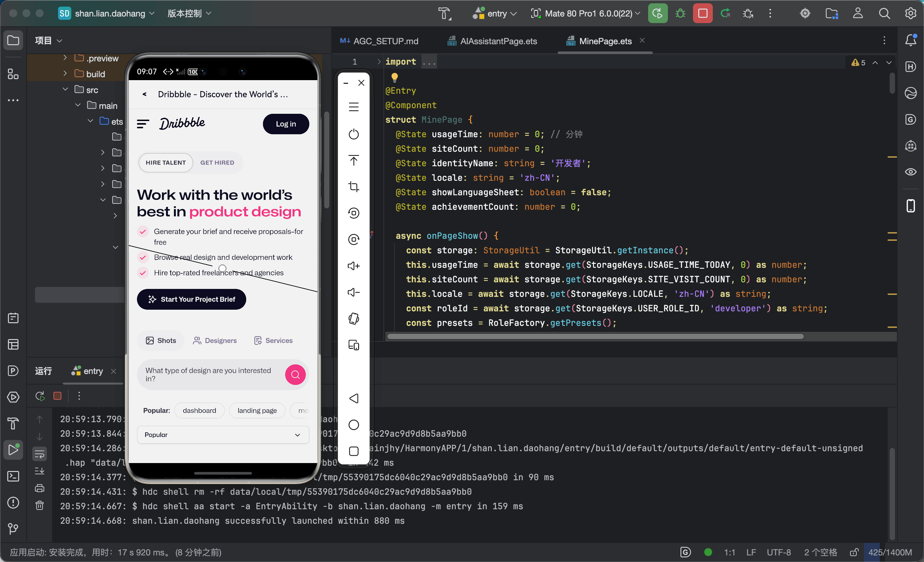Open the Previewer eye icon on right sidebar
Image resolution: width=924 pixels, height=562 pixels.
pos(910,172)
